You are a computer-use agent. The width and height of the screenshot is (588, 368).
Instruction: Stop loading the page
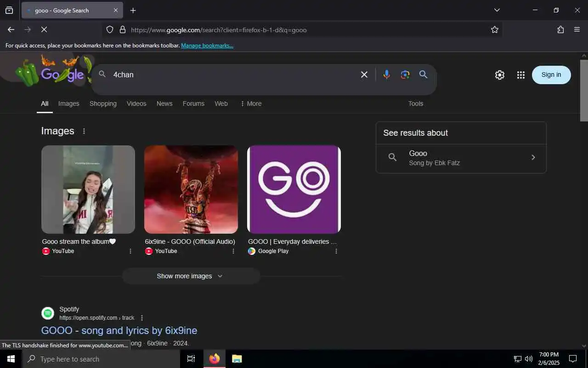44,29
